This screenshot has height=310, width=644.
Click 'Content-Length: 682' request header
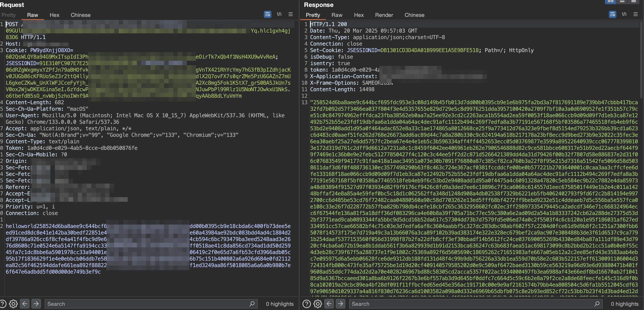[x=35, y=102]
